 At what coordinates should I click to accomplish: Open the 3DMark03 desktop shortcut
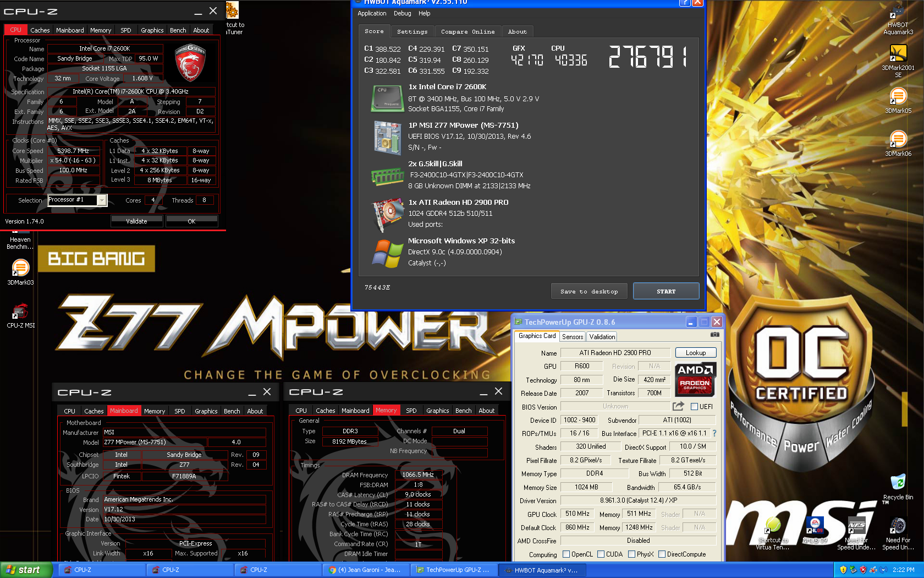[x=20, y=272]
